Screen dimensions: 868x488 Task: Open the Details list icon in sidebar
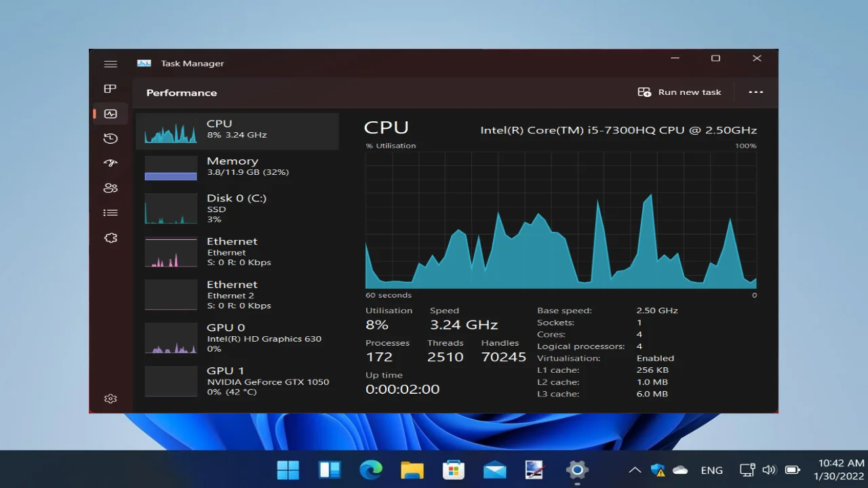[111, 213]
